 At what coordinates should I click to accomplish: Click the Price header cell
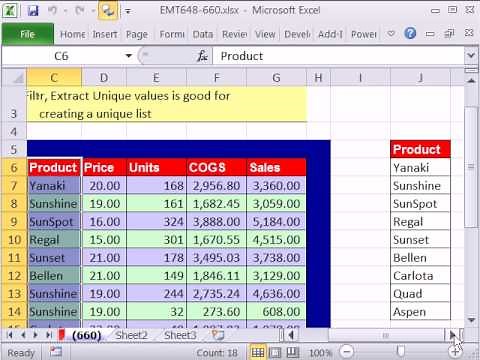pyautogui.click(x=104, y=167)
